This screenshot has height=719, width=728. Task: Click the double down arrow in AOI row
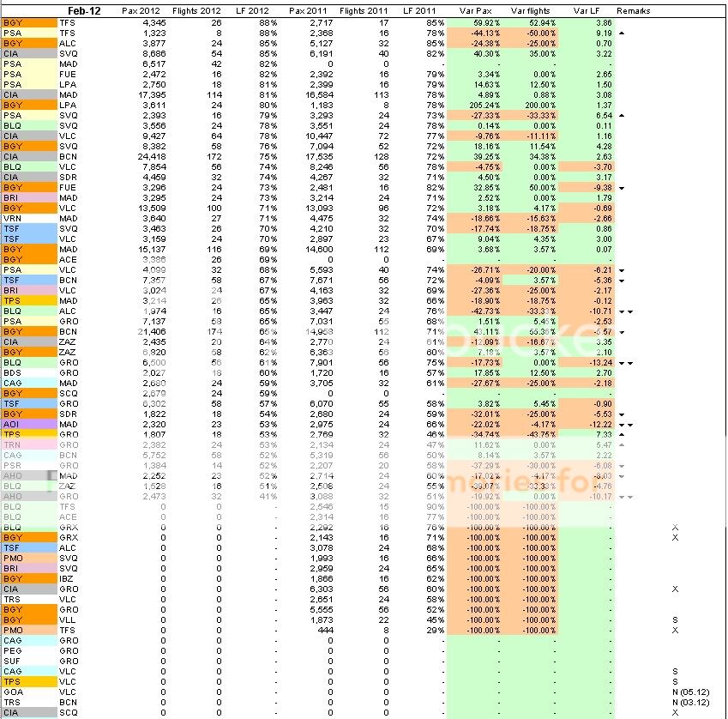coord(626,425)
